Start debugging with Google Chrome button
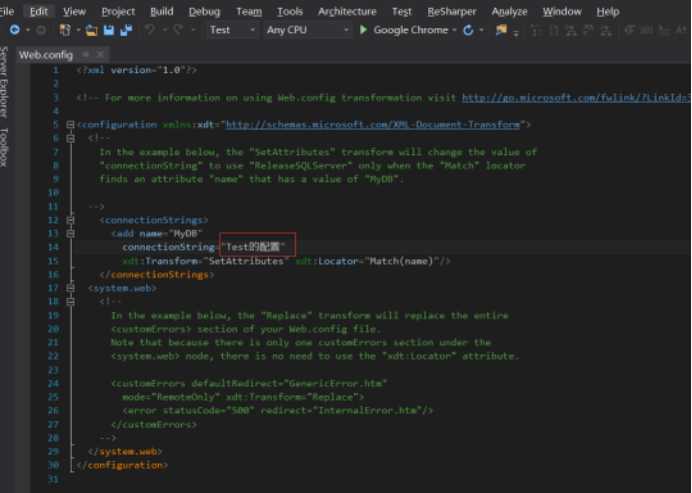This screenshot has height=493, width=692. (410, 30)
